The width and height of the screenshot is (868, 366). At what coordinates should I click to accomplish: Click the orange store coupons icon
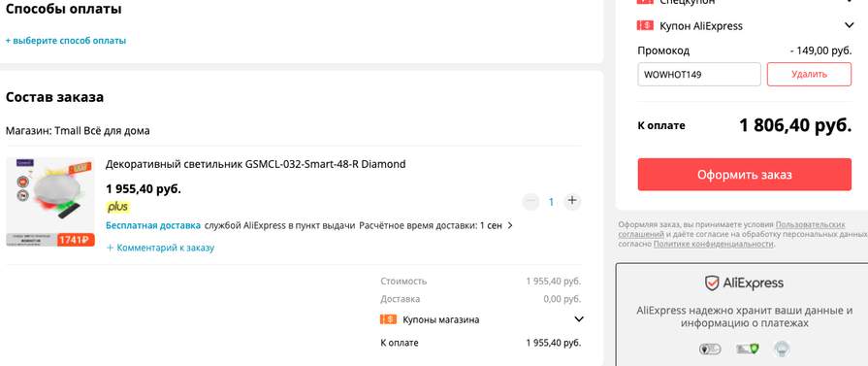pyautogui.click(x=389, y=319)
